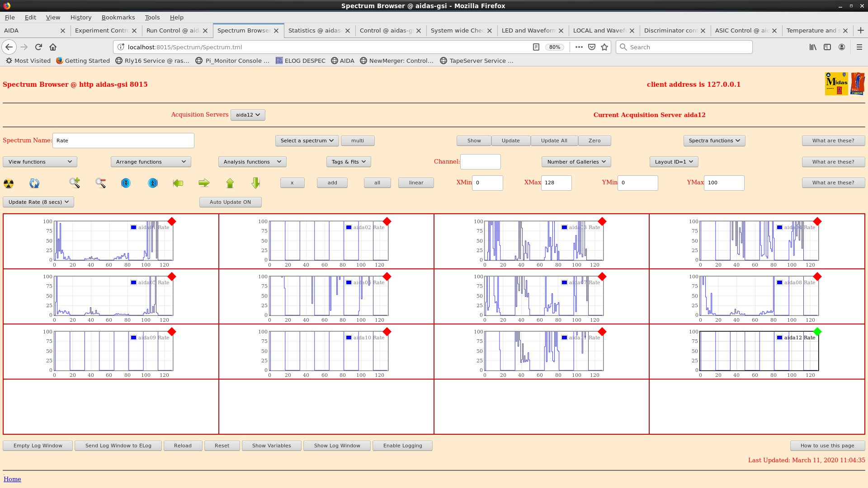
Task: Zoom out with the magnifier minus icon
Action: pyautogui.click(x=100, y=183)
